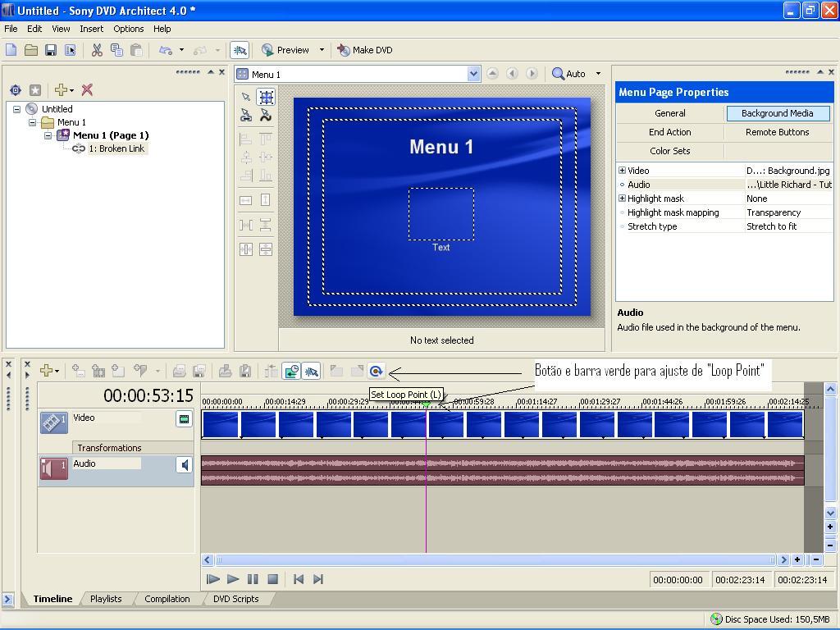Switch to Timeline tab

pyautogui.click(x=52, y=598)
